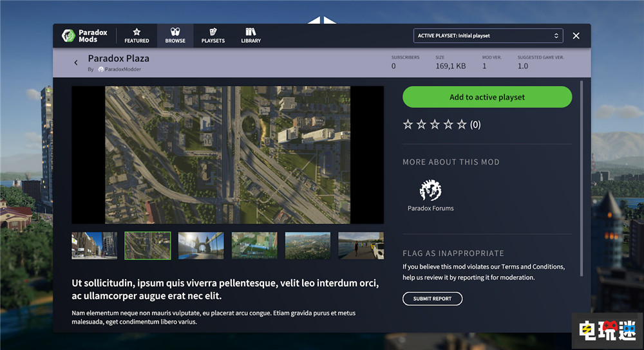Rate the mod one star

(x=408, y=125)
